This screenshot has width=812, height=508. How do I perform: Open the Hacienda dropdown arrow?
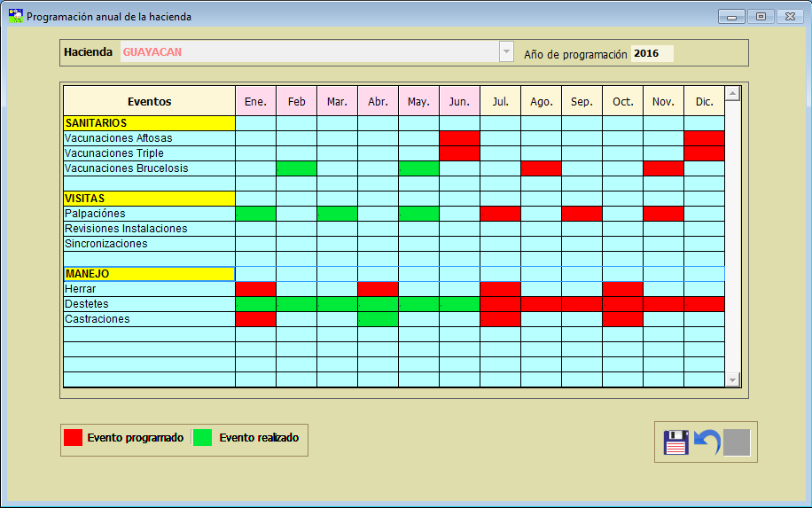506,52
